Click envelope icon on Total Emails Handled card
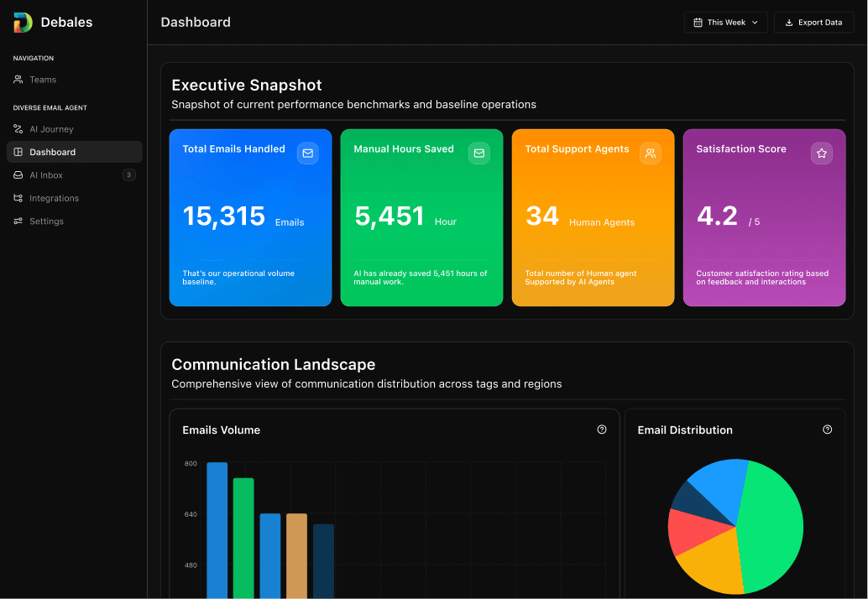The image size is (868, 599). point(308,154)
